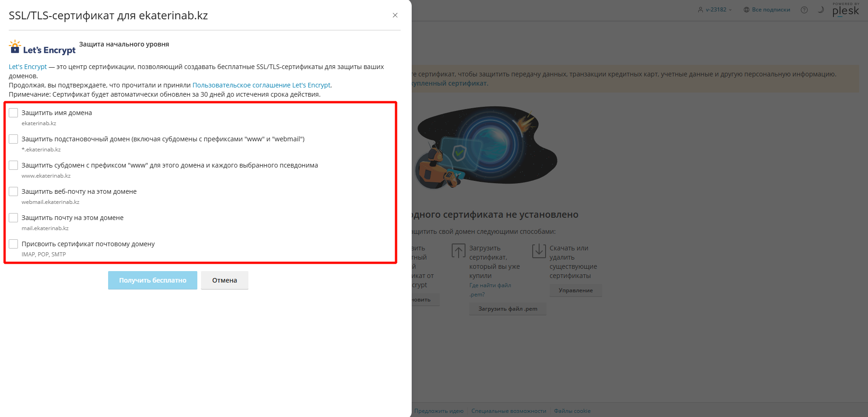
Task: Click the help question mark icon
Action: [x=804, y=10]
